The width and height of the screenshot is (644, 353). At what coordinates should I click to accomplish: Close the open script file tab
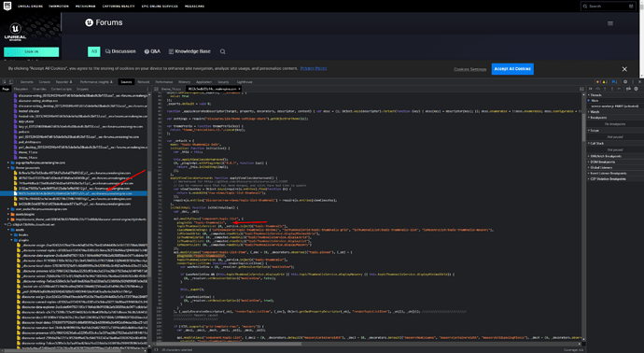tap(239, 89)
